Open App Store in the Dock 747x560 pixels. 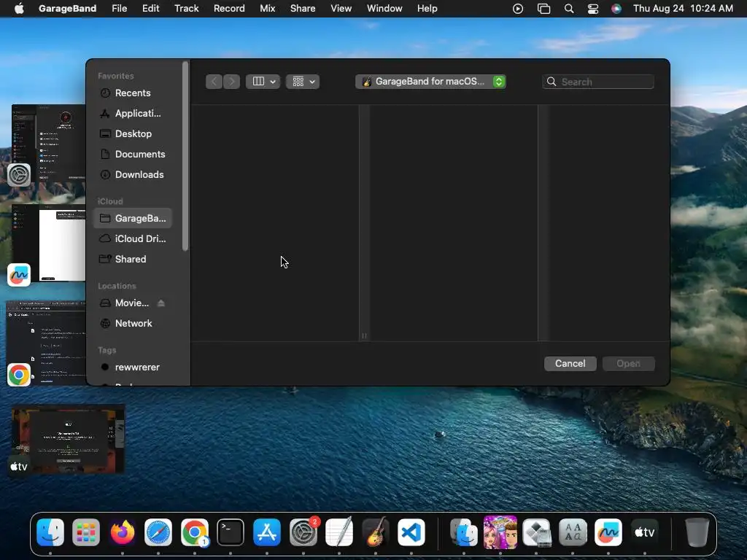pos(267,532)
